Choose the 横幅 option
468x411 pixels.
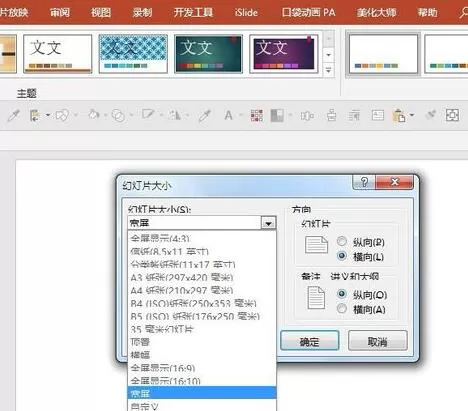coord(202,355)
